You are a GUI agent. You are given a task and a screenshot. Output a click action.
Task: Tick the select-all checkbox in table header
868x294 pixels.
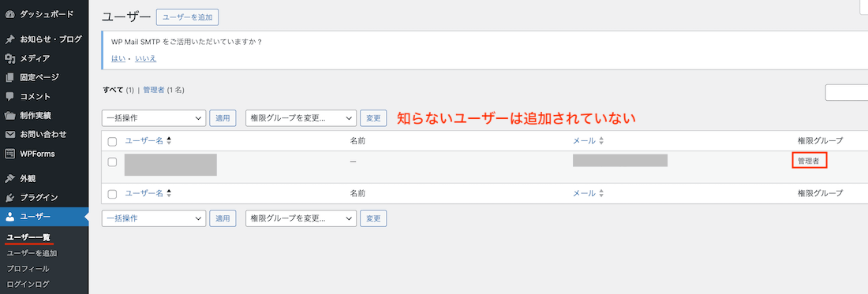click(x=112, y=141)
